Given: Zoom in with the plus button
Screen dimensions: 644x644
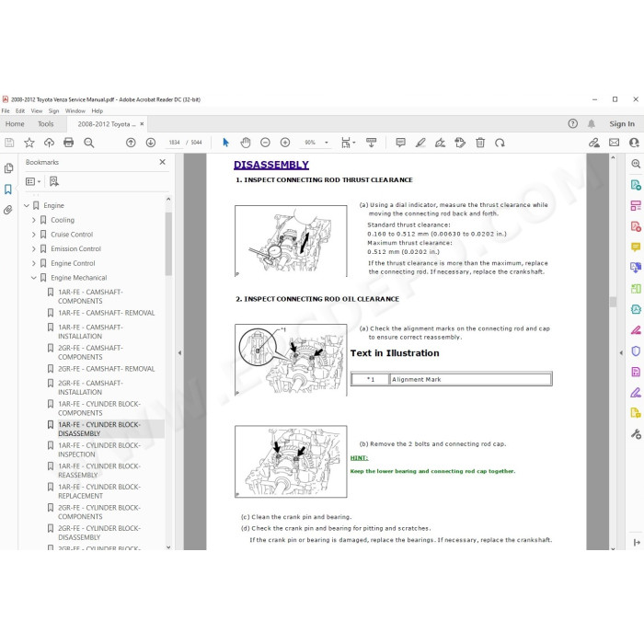Looking at the screenshot, I should (285, 143).
